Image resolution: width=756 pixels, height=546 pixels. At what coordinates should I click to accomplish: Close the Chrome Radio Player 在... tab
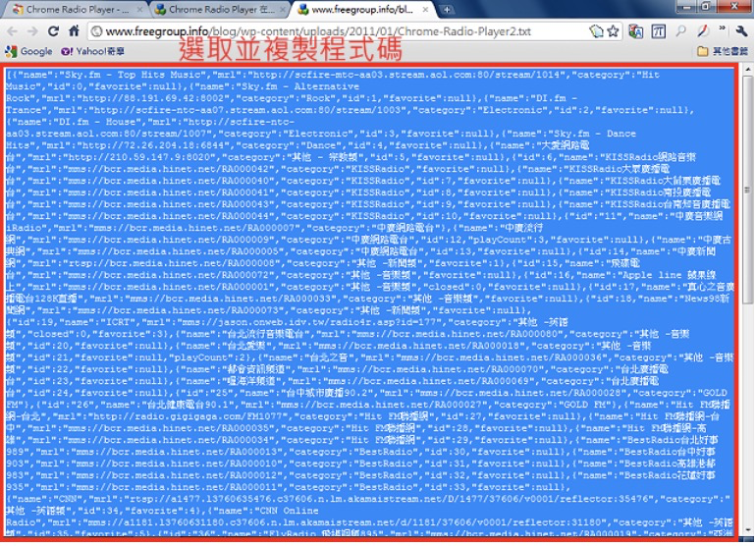(283, 9)
